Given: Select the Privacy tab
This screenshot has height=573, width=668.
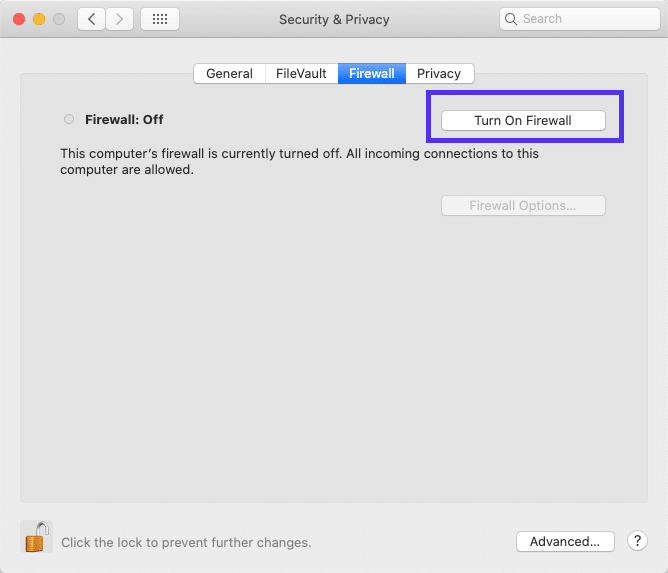Looking at the screenshot, I should click(x=439, y=73).
